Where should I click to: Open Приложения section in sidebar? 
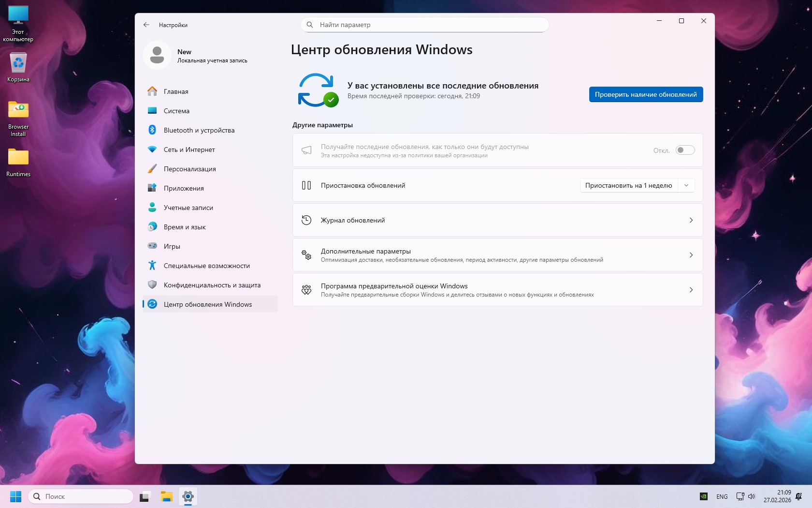(x=184, y=188)
